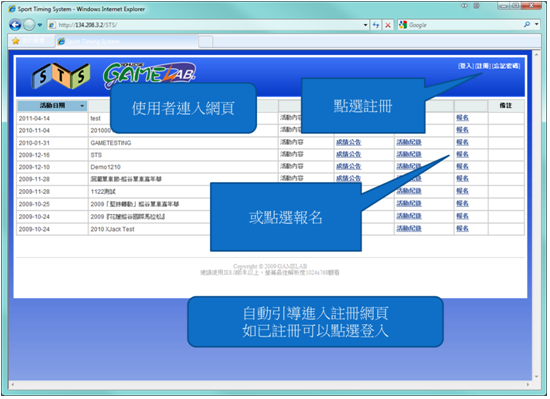Click the 成績公告 link for STS row

click(x=348, y=154)
